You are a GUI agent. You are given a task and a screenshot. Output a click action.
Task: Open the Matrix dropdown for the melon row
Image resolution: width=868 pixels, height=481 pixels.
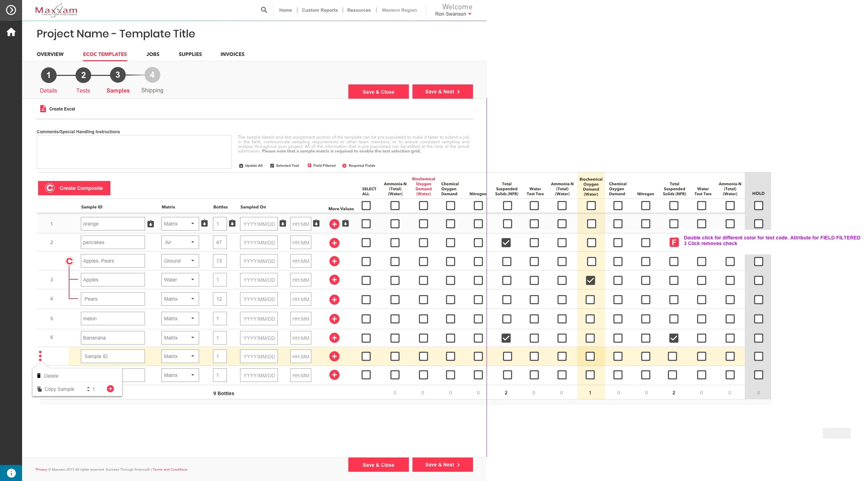pos(180,319)
